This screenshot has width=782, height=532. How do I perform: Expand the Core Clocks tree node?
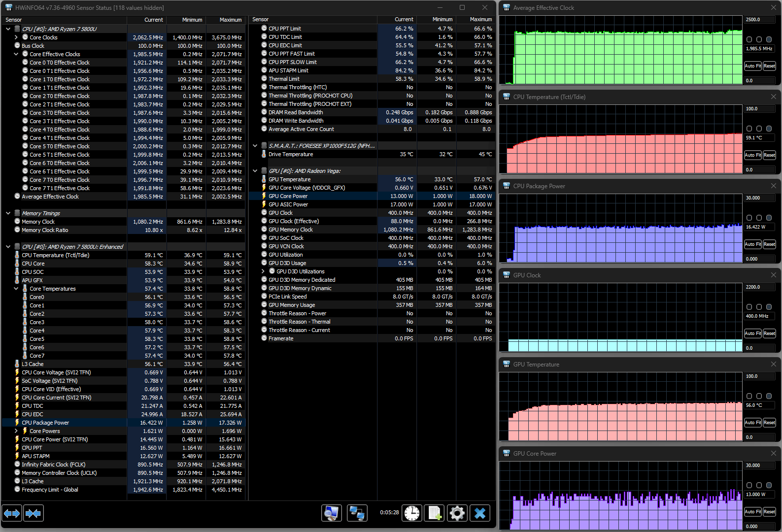click(16, 37)
